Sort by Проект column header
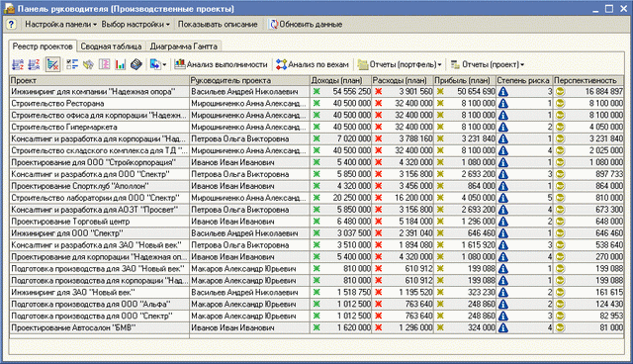Image resolution: width=633 pixels, height=364 pixels. click(99, 80)
